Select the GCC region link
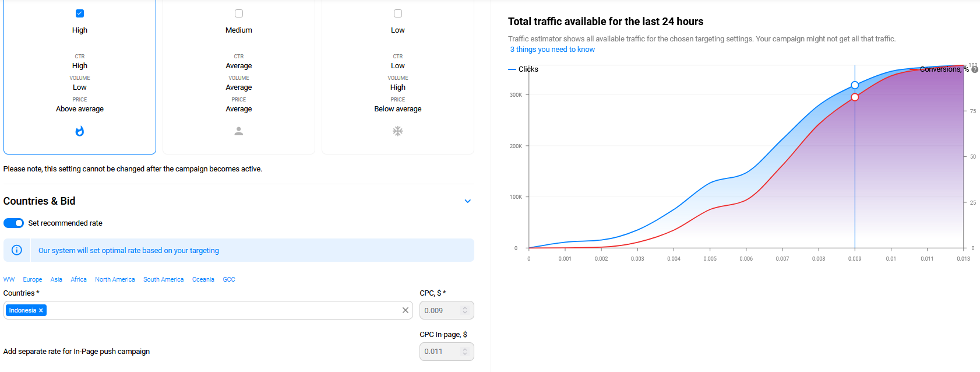The height and width of the screenshot is (372, 980). click(229, 279)
